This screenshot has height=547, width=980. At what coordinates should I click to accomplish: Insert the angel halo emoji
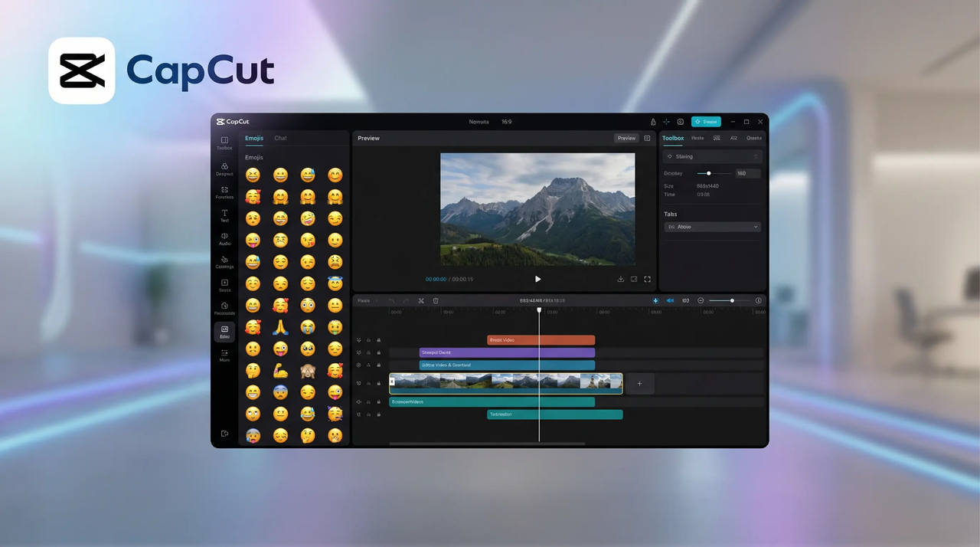(x=335, y=283)
